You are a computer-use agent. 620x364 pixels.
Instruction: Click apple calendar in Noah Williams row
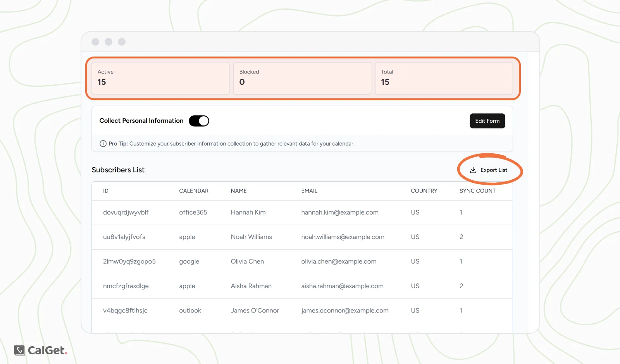coord(187,237)
